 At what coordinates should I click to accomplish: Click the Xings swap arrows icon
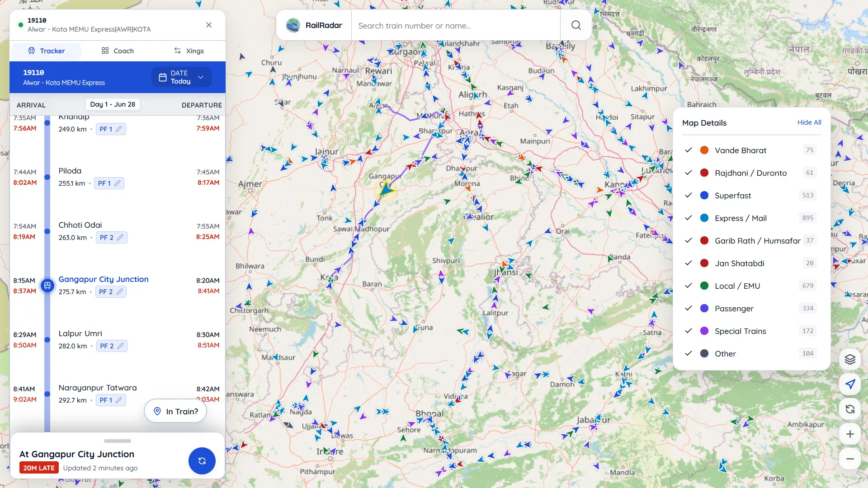point(178,51)
